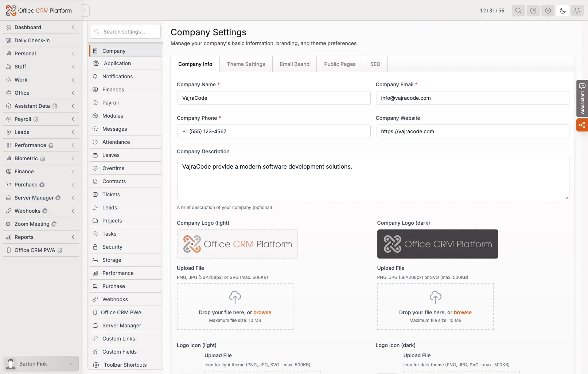Viewport: 588px width, 374px height.
Task: Open notifications bell icon
Action: [x=577, y=11]
